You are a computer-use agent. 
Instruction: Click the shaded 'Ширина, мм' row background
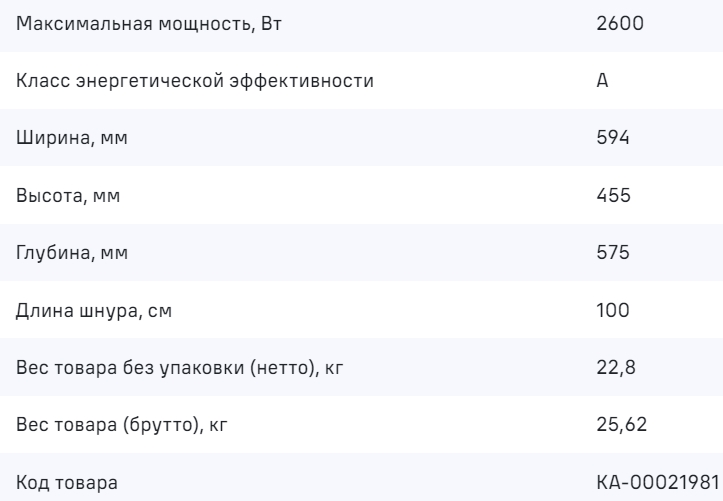click(x=360, y=138)
